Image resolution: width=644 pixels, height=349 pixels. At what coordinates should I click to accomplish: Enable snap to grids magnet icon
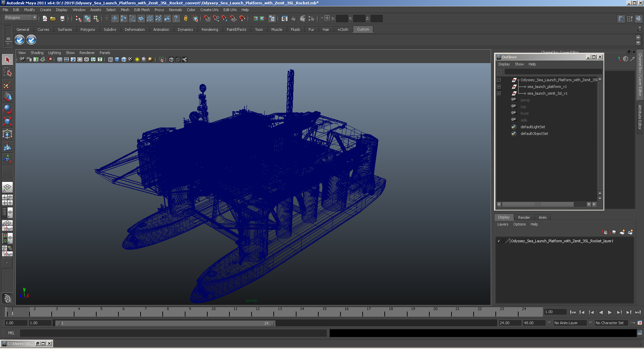pyautogui.click(x=207, y=18)
